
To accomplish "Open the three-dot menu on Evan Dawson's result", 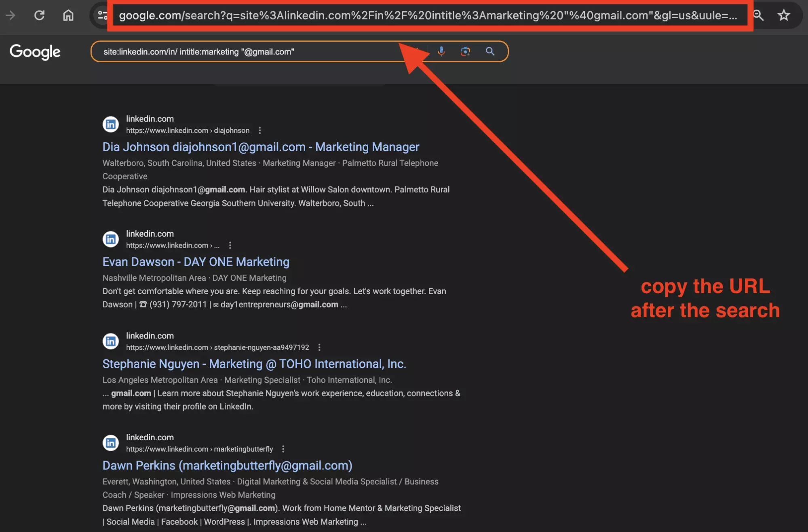I will point(230,245).
